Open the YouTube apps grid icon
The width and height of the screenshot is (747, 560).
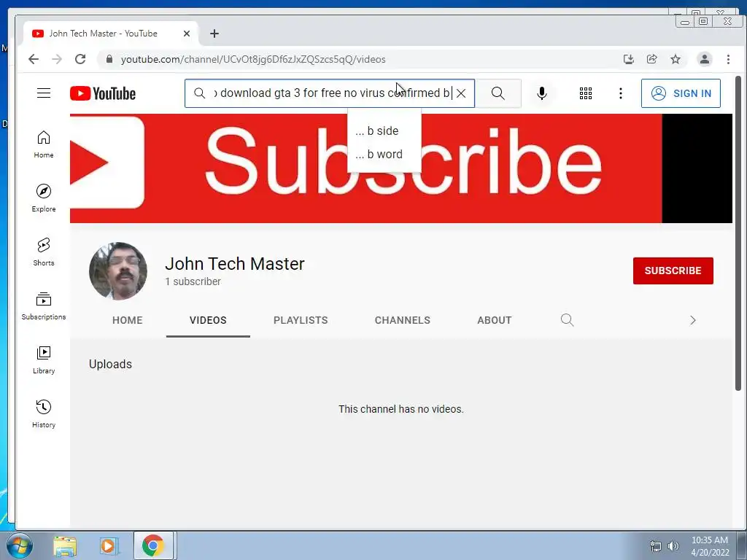pos(586,93)
